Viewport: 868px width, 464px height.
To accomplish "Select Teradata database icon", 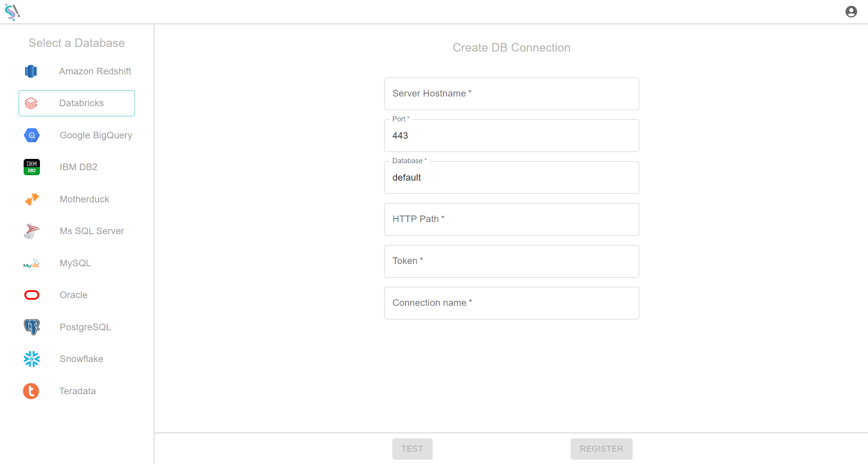I will tap(31, 390).
